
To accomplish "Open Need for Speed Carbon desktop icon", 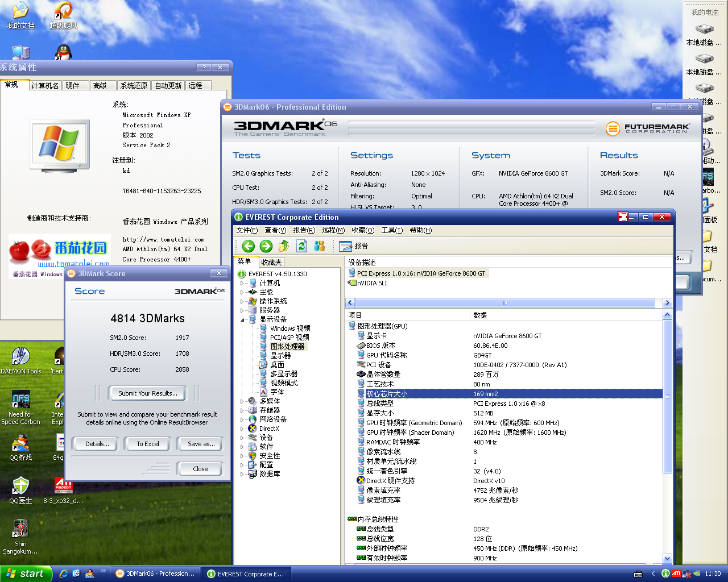I will click(21, 408).
